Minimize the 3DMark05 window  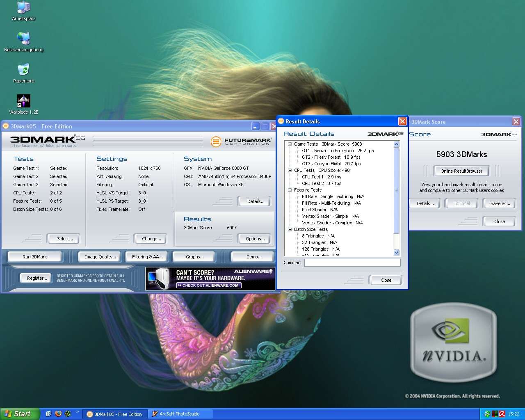point(256,126)
